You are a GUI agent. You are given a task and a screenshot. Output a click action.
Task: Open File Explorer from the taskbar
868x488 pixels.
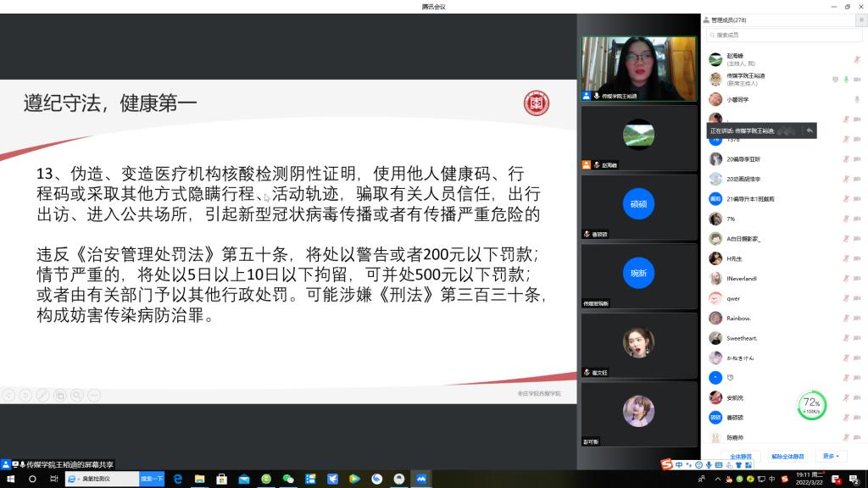pyautogui.click(x=200, y=480)
